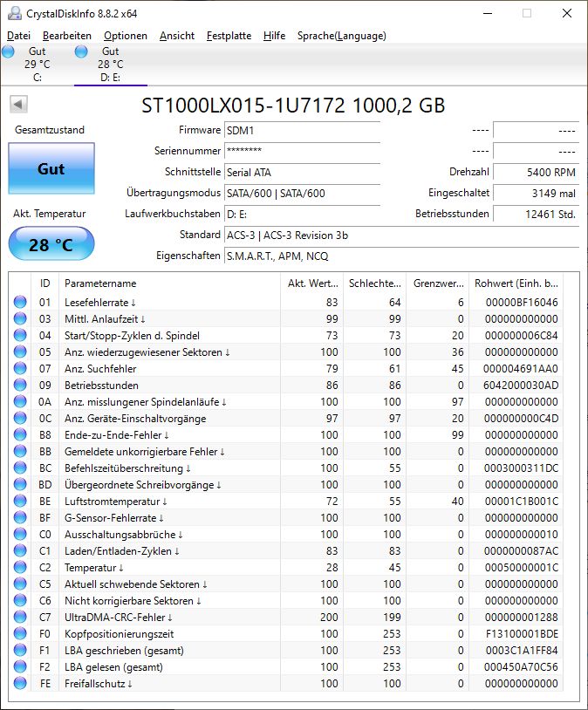Click the Eingeschaltet value 3149 mal
This screenshot has width=588, height=710.
click(536, 194)
